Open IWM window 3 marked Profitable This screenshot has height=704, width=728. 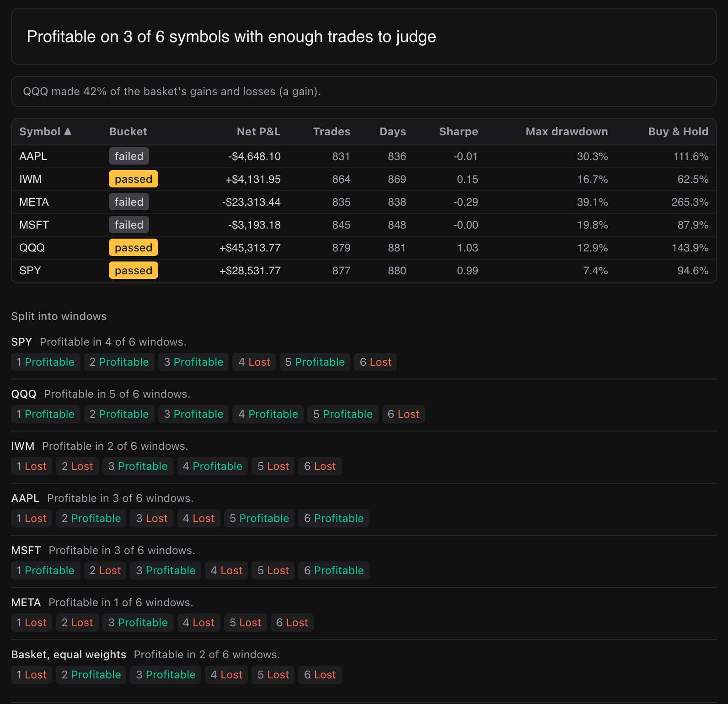point(138,466)
